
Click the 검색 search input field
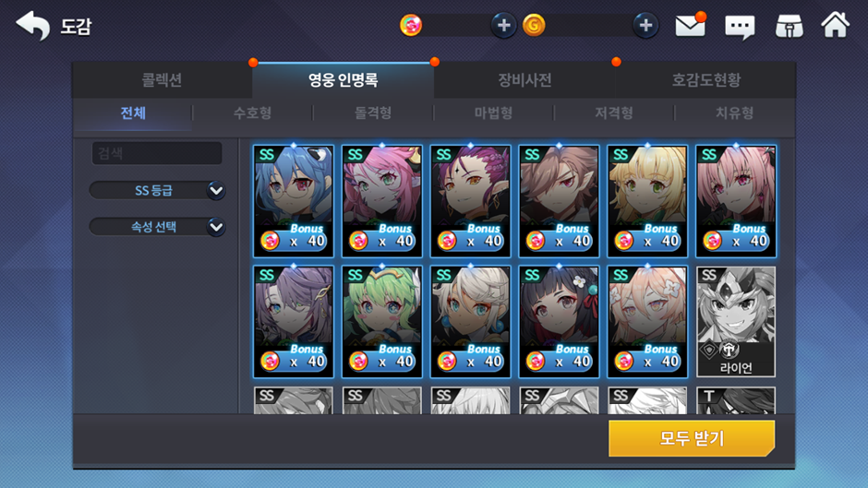coord(157,153)
